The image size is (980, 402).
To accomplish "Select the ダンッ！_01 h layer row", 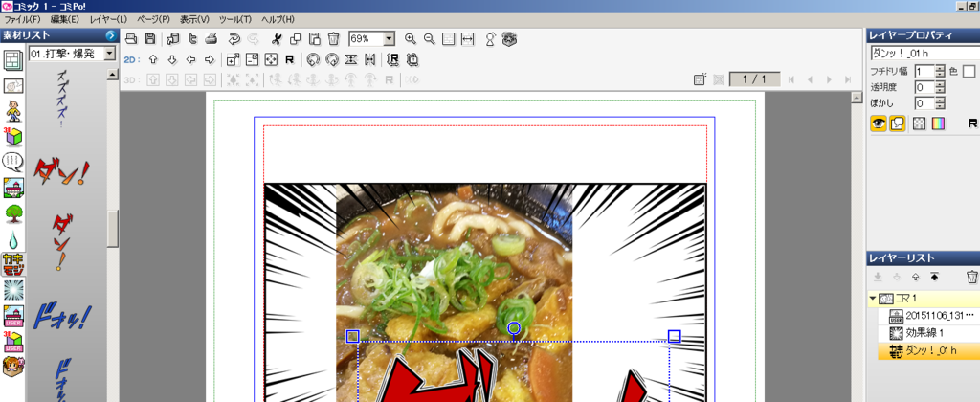I will tap(927, 350).
